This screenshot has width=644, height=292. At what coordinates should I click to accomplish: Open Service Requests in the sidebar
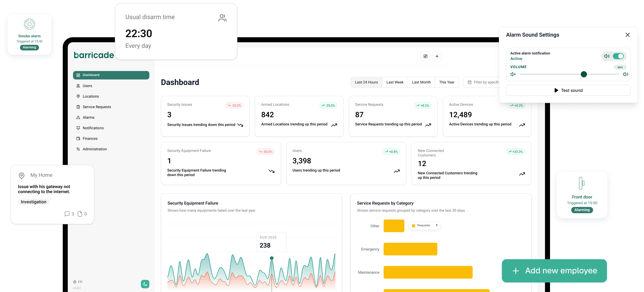pos(111,107)
